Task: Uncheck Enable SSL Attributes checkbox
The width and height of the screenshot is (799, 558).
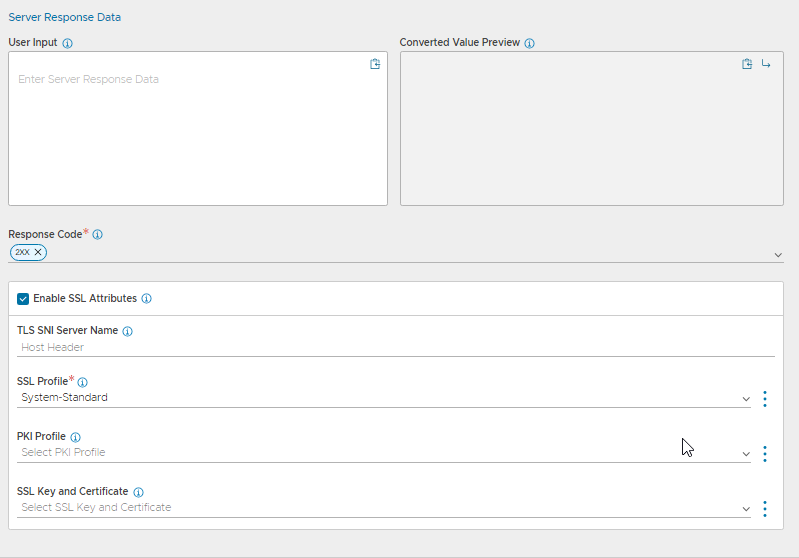Action: pos(23,299)
